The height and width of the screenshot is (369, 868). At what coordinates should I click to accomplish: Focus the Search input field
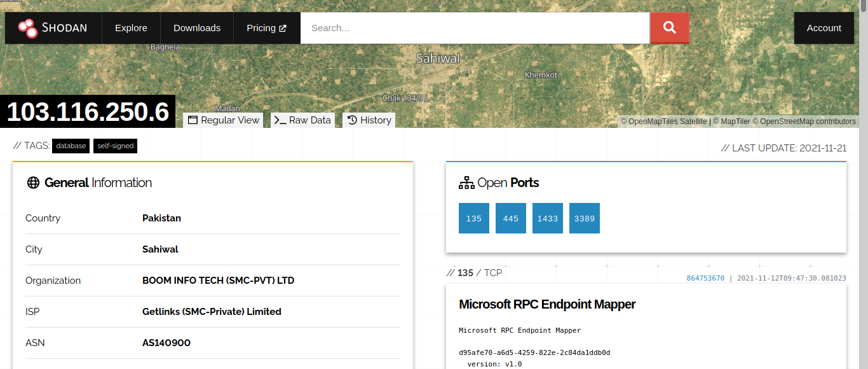[x=475, y=28]
